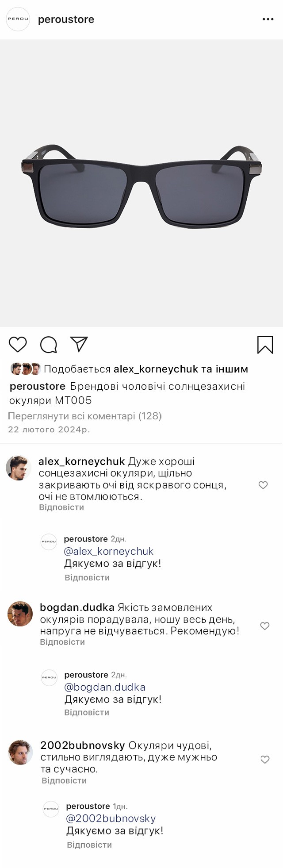The height and width of the screenshot is (868, 283).
Task: Open @alex_korneychuk mention link
Action: click(x=109, y=551)
